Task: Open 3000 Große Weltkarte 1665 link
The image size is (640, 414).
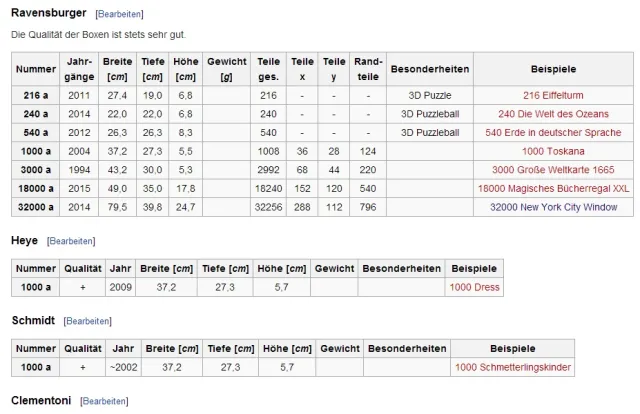Action: pos(553,170)
